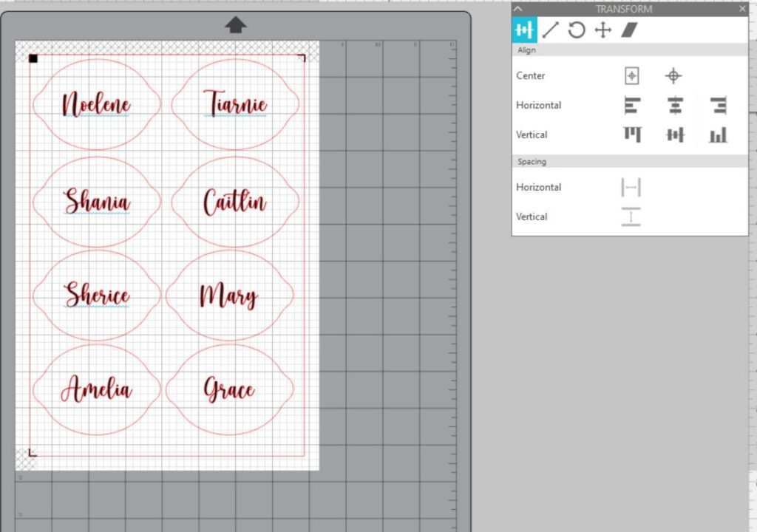Space objects evenly vertically
The height and width of the screenshot is (532, 757).
[631, 216]
